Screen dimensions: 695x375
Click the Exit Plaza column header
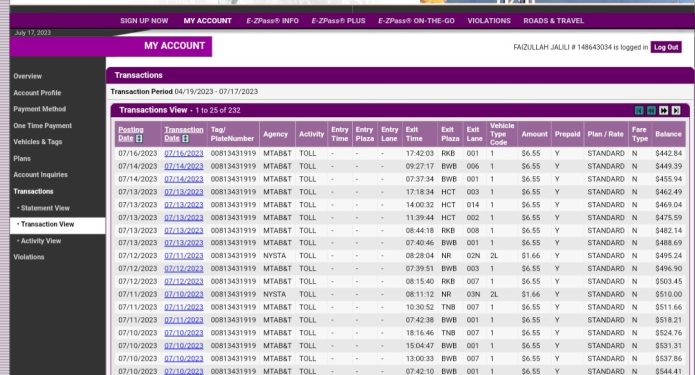pyautogui.click(x=450, y=134)
